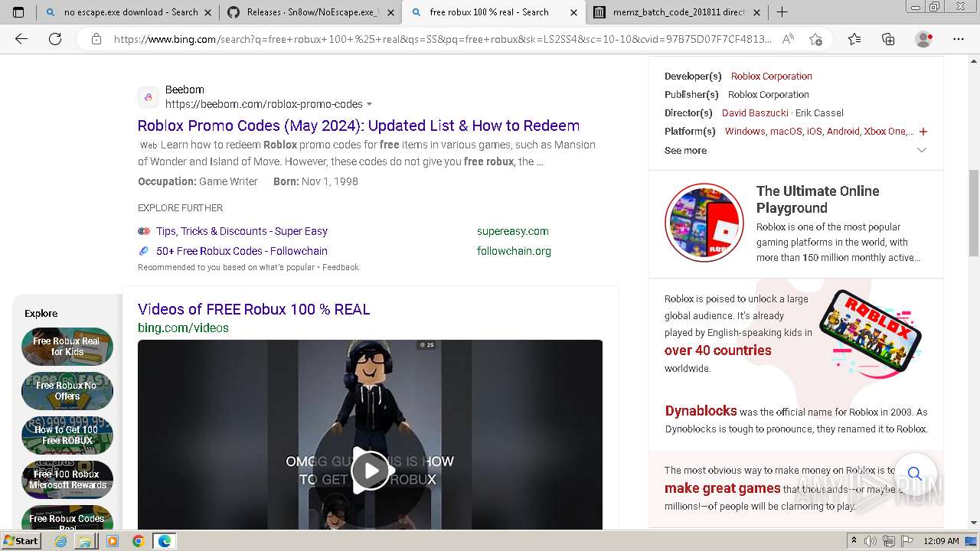Screen dimensions: 980x551
Task: Click the Feedback link under recommendations
Action: tap(341, 267)
